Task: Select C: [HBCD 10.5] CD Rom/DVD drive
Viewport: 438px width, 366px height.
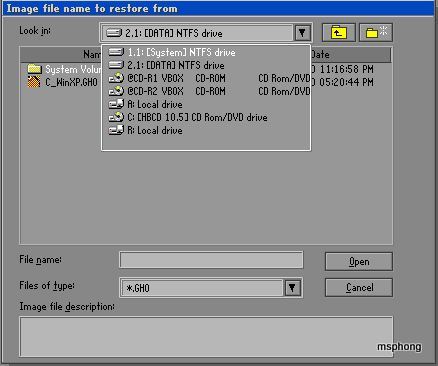Action: [x=206, y=117]
